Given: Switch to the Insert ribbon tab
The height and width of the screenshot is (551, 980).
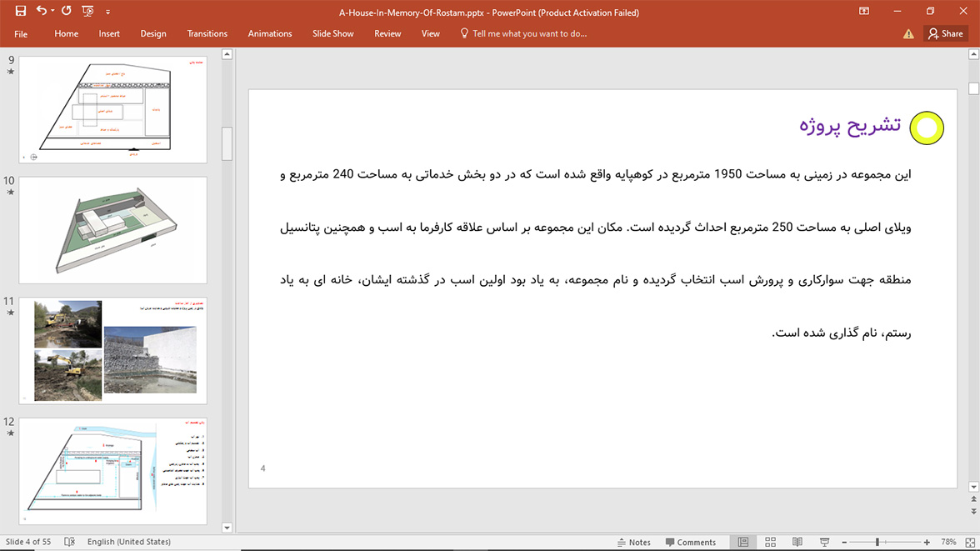Looking at the screenshot, I should (x=109, y=34).
